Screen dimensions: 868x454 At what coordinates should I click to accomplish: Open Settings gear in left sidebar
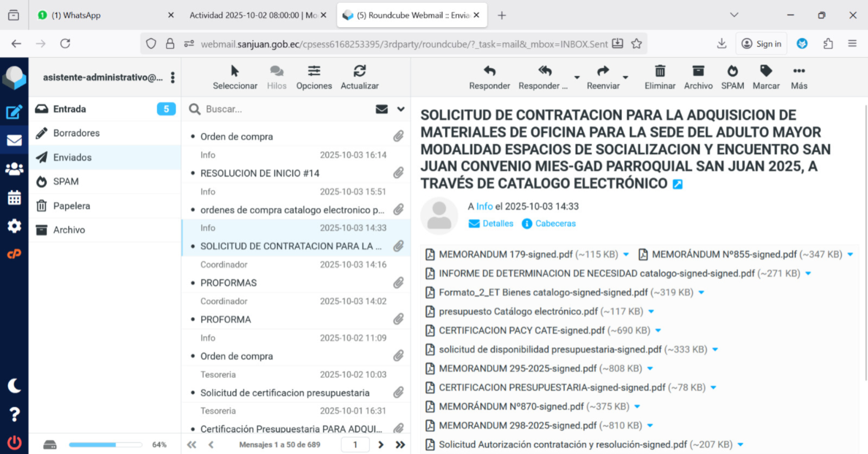[14, 226]
